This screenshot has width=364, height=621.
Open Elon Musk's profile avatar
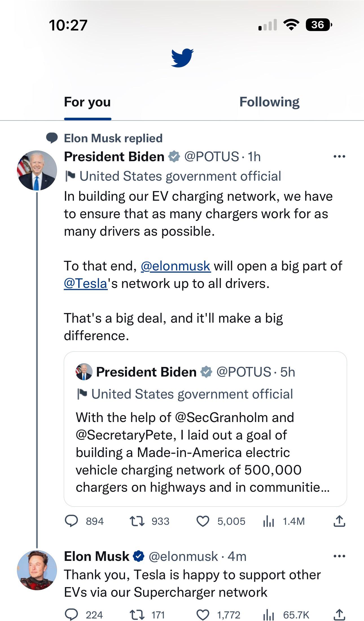[37, 570]
